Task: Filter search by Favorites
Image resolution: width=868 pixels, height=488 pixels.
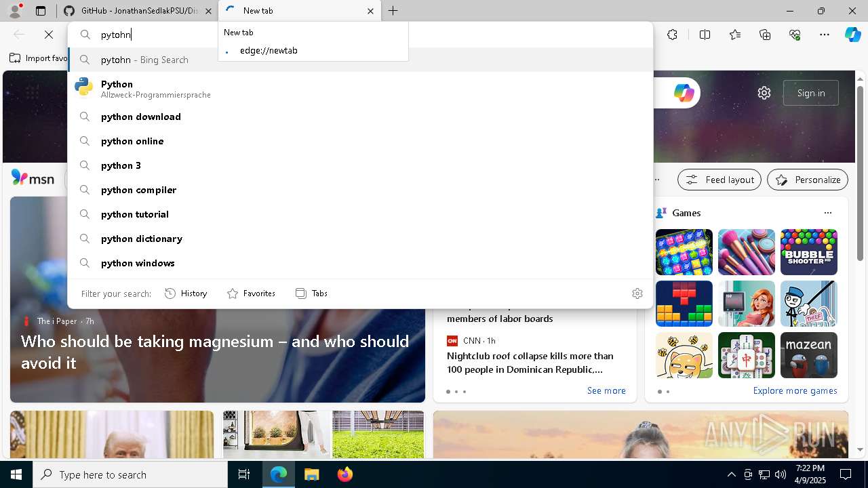Action: pyautogui.click(x=251, y=293)
